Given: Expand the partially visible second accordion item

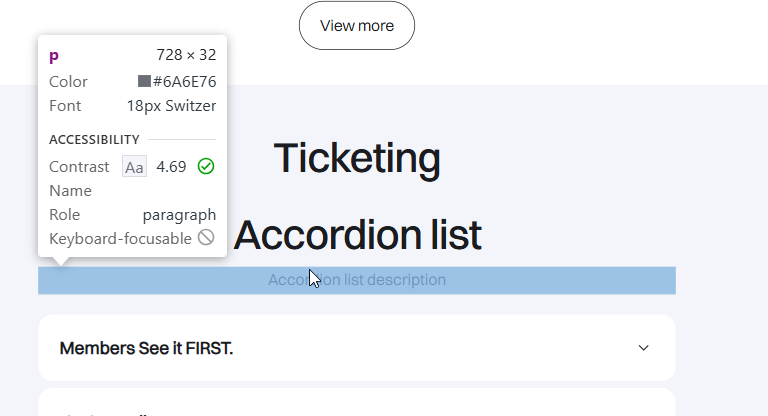Looking at the screenshot, I should point(356,406).
